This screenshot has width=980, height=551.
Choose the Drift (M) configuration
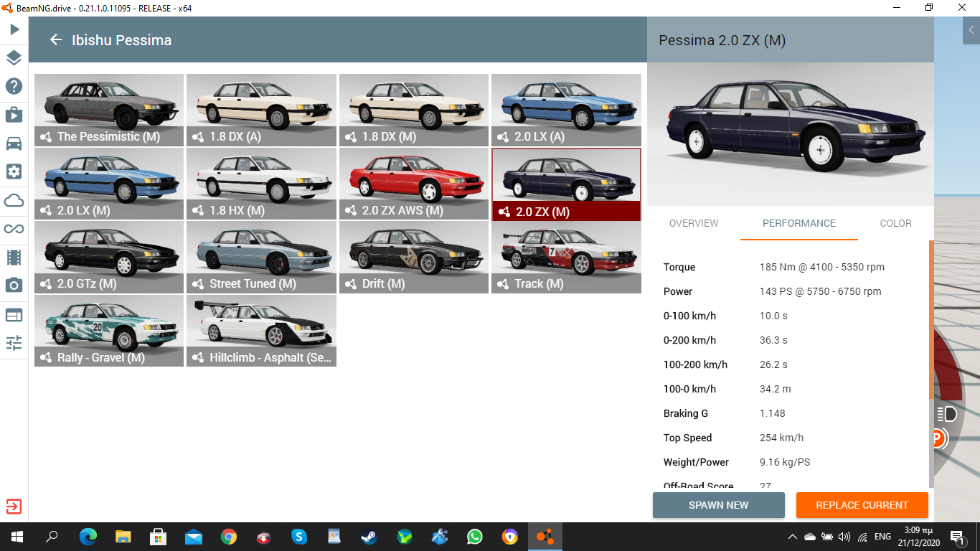click(x=414, y=257)
